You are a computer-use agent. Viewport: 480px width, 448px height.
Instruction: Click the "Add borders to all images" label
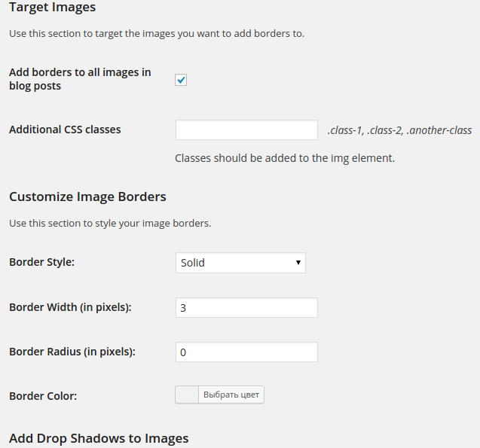click(80, 79)
